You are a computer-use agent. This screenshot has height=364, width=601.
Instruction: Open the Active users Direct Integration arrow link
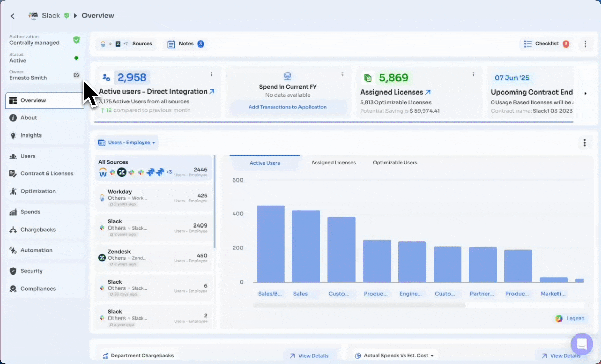212,92
